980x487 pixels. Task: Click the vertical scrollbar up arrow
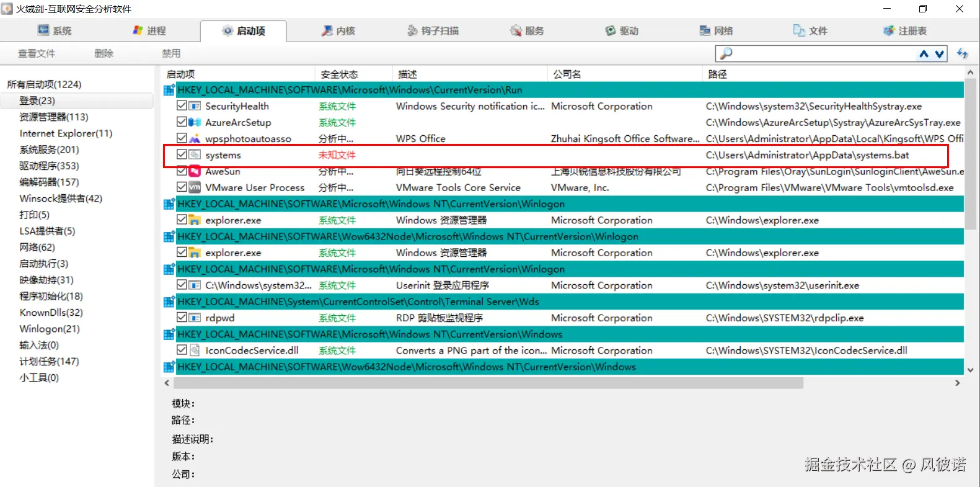click(x=971, y=73)
